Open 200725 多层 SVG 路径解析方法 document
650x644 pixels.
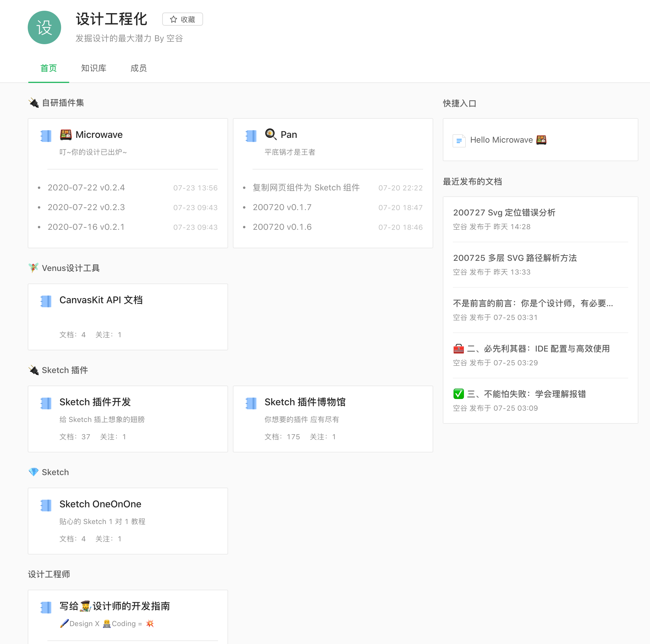(514, 258)
